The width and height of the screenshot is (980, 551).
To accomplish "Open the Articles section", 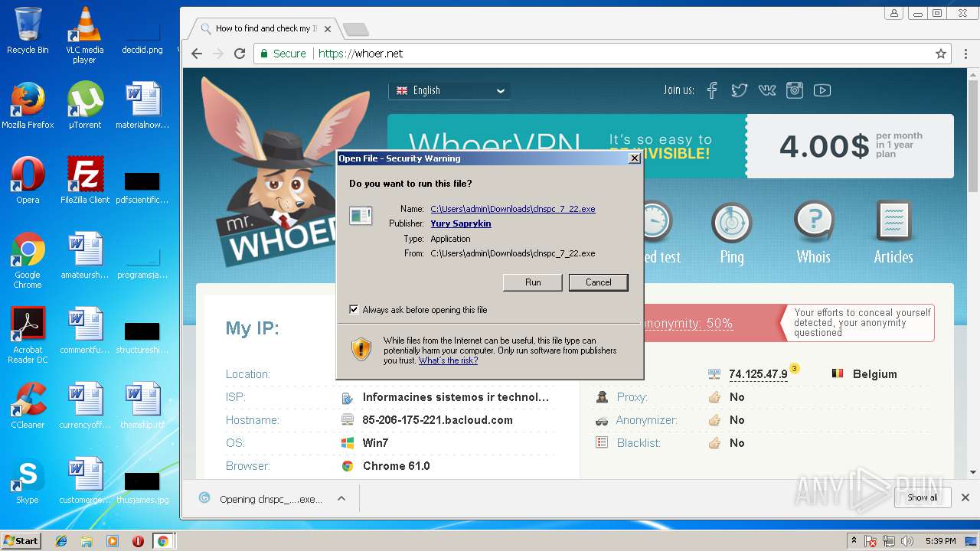I will [893, 233].
